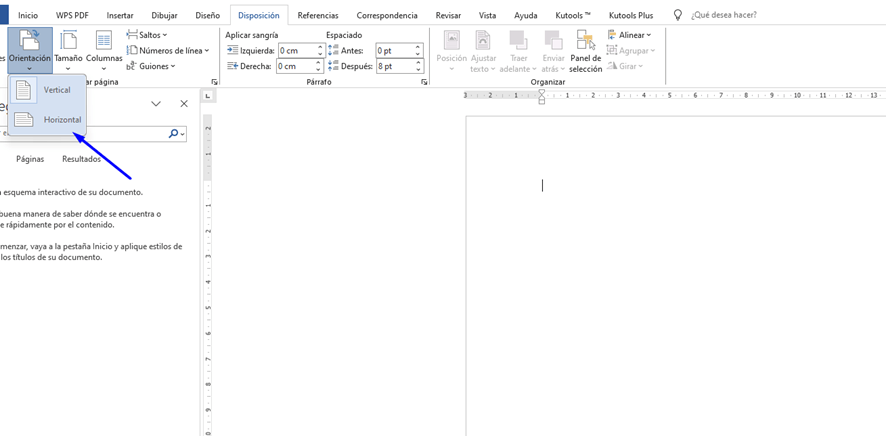Click the Enviar atrás button
886x436 pixels.
point(553,51)
